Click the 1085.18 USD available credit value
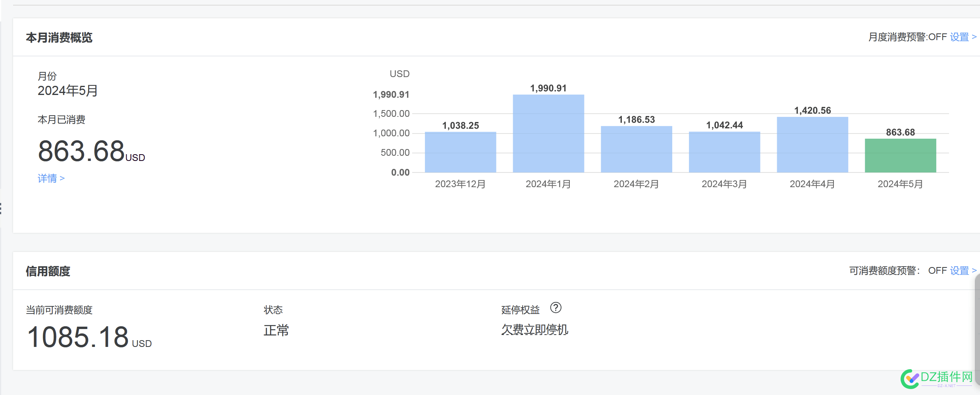Viewport: 980px width, 395px height. pyautogui.click(x=89, y=337)
